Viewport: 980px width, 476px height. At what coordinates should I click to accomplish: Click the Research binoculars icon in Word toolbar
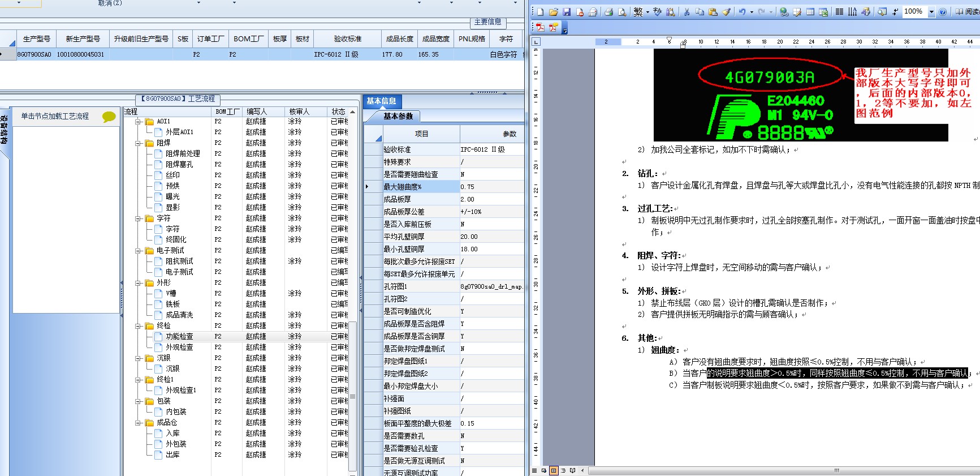click(671, 11)
